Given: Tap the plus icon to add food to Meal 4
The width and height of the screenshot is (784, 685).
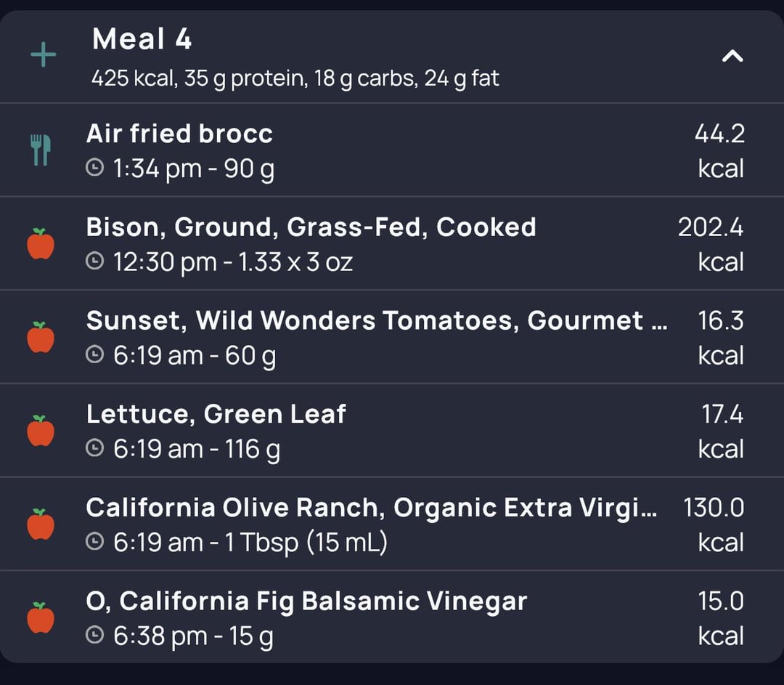Looking at the screenshot, I should [x=44, y=54].
